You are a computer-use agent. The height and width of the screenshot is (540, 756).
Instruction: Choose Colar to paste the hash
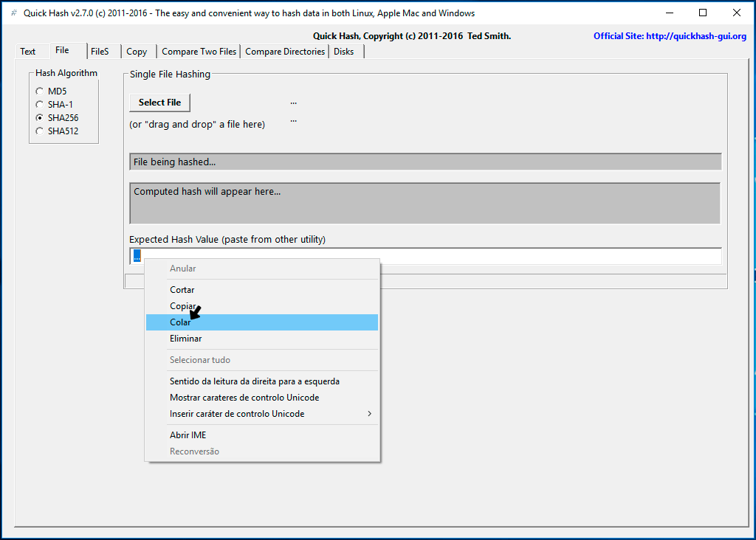pyautogui.click(x=262, y=322)
